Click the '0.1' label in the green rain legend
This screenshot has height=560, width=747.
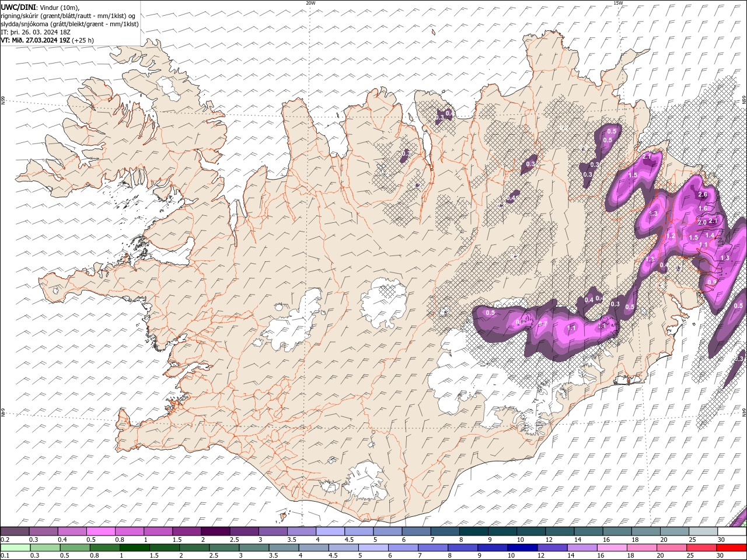point(5,555)
